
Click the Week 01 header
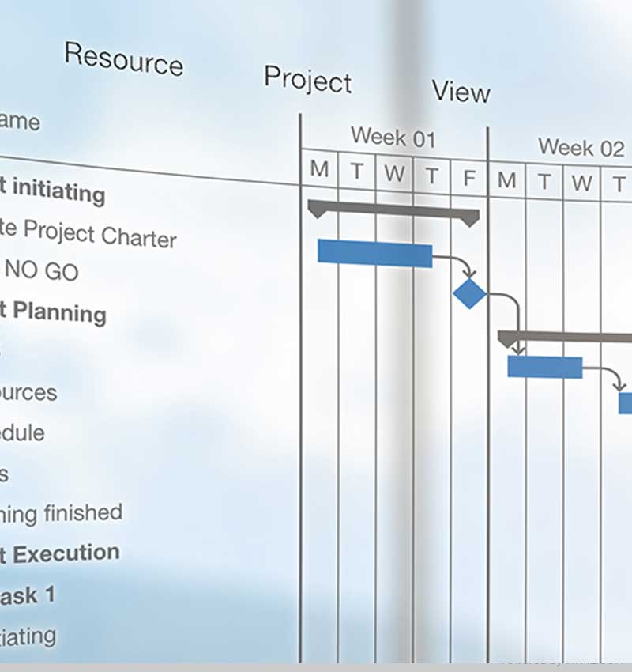pyautogui.click(x=393, y=137)
